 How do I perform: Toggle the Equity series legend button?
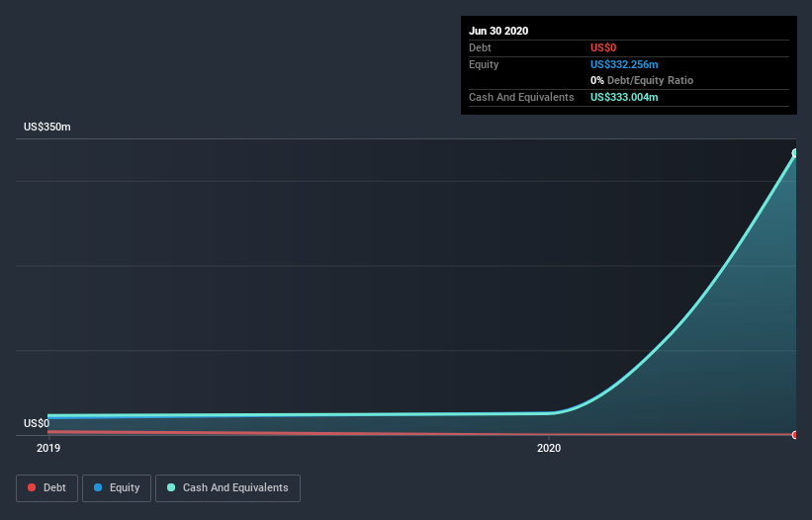coord(117,488)
